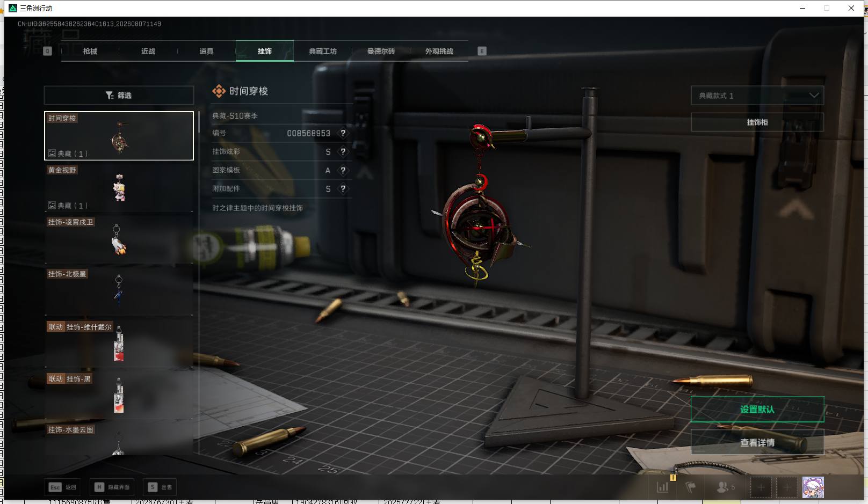Click the 典藏 image icon under 时间穿梭
Image resolution: width=868 pixels, height=504 pixels.
tap(52, 154)
